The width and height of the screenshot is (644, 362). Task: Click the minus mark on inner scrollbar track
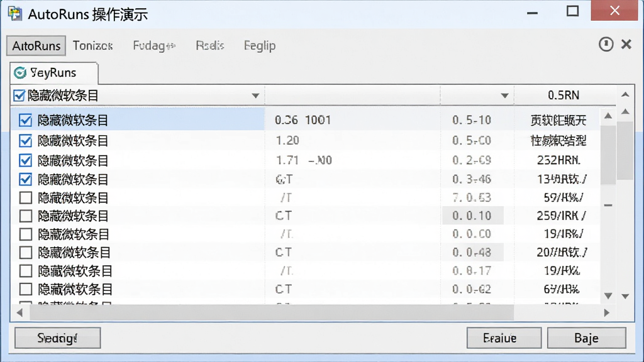[608, 206]
